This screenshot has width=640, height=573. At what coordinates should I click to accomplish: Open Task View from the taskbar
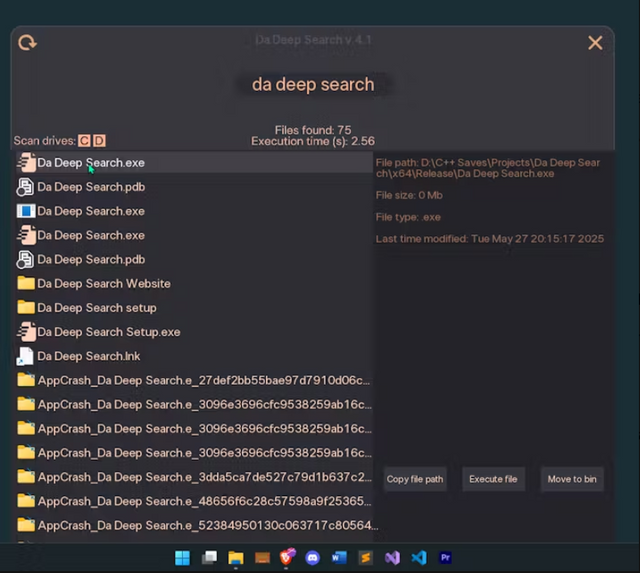click(209, 558)
